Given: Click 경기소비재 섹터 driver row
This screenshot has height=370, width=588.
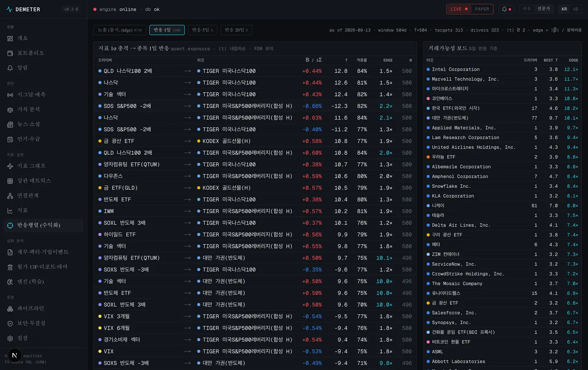Looking at the screenshot, I should click(255, 340).
